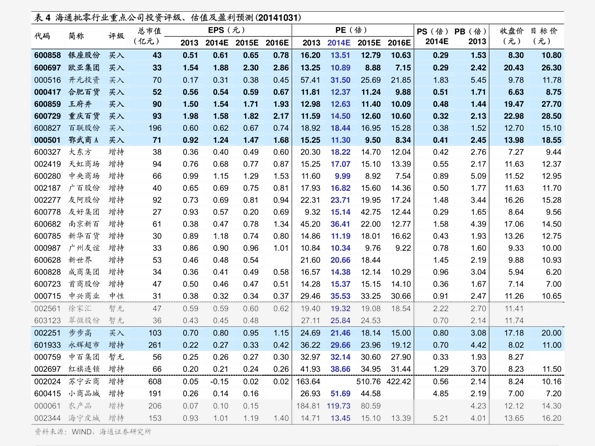The image size is (595, 446).
Task: Click the PB 2013 column header
Action: pos(471,36)
